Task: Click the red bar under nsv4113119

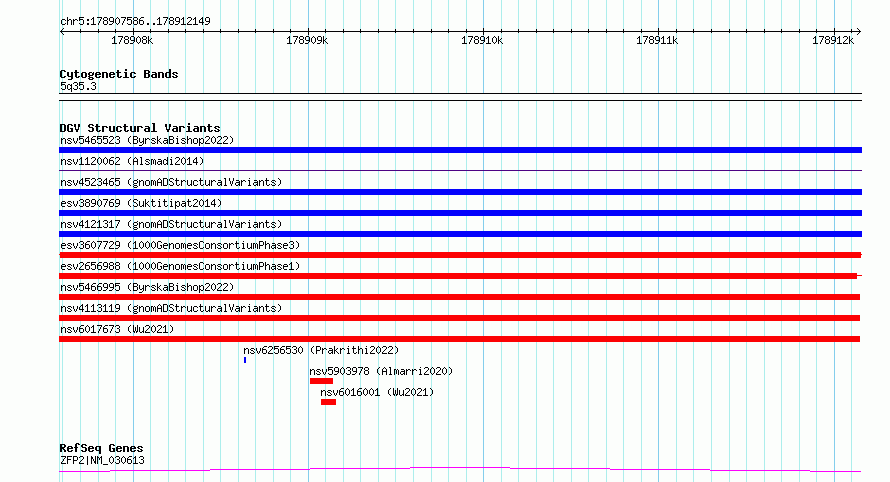Action: click(x=459, y=318)
